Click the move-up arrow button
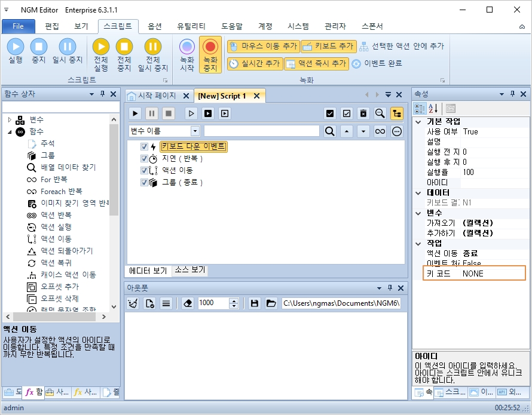The height and width of the screenshot is (415, 532). pos(347,131)
